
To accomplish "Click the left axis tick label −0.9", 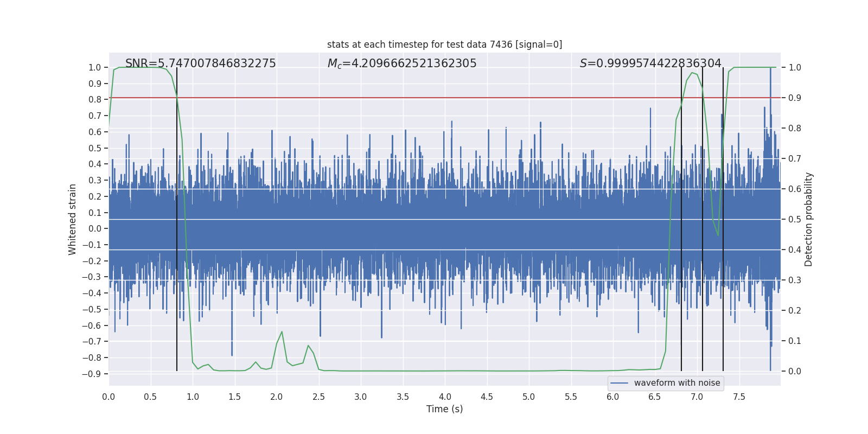I will (92, 374).
